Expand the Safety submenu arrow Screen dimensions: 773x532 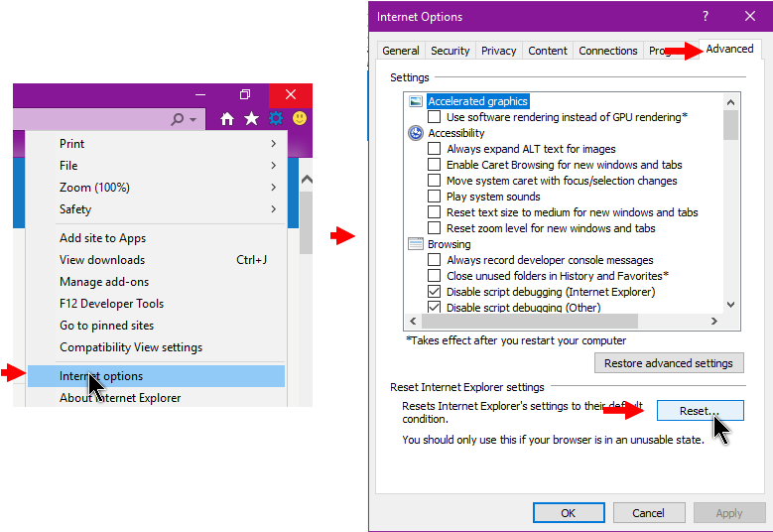(273, 209)
